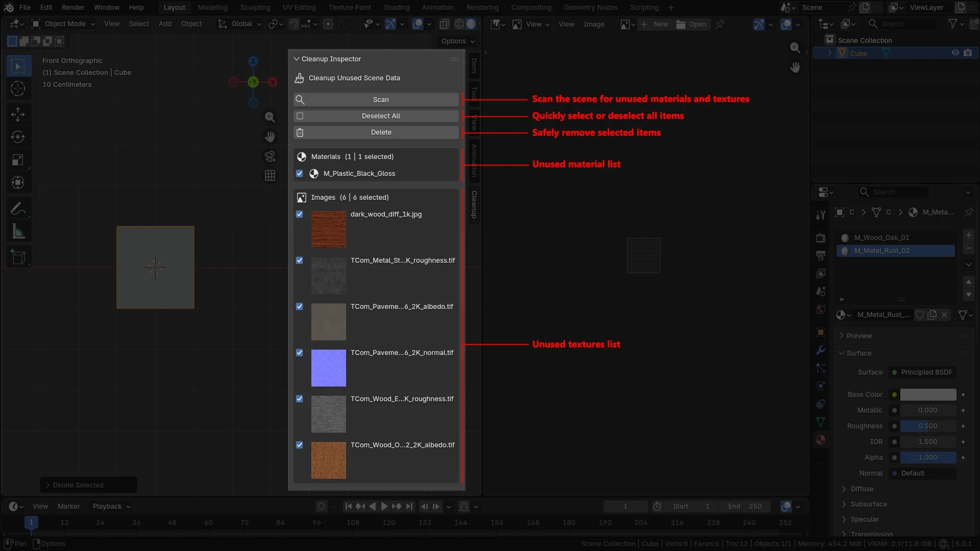Select the Transform tool in left toolbar
The image size is (980, 551).
point(18,183)
